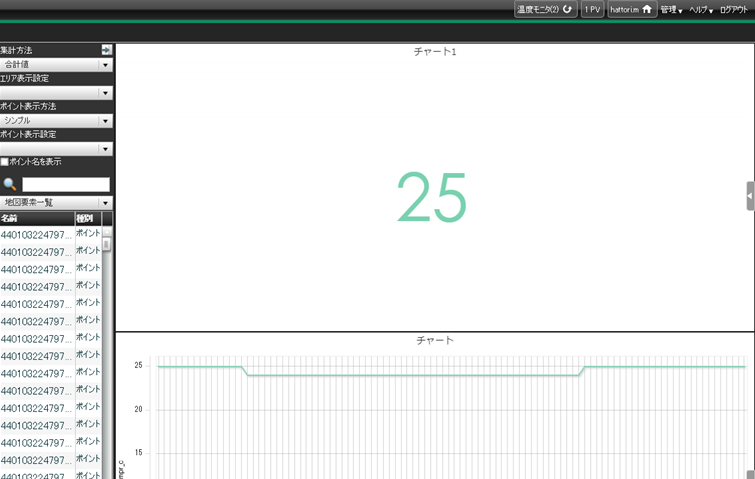Click the 20 label on the chart axis
Image resolution: width=755 pixels, height=479 pixels.
coord(138,409)
